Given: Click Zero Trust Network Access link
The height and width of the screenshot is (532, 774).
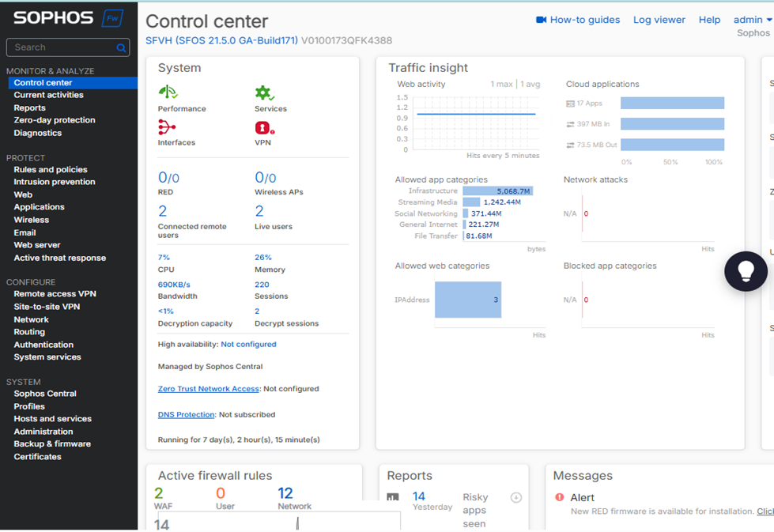Looking at the screenshot, I should point(208,389).
